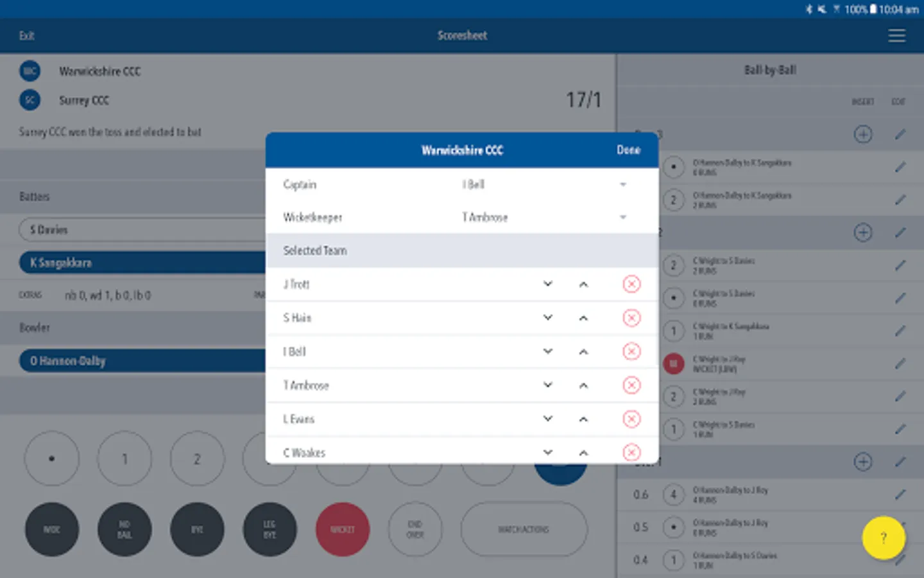Move I Bell up in the order

click(x=583, y=351)
